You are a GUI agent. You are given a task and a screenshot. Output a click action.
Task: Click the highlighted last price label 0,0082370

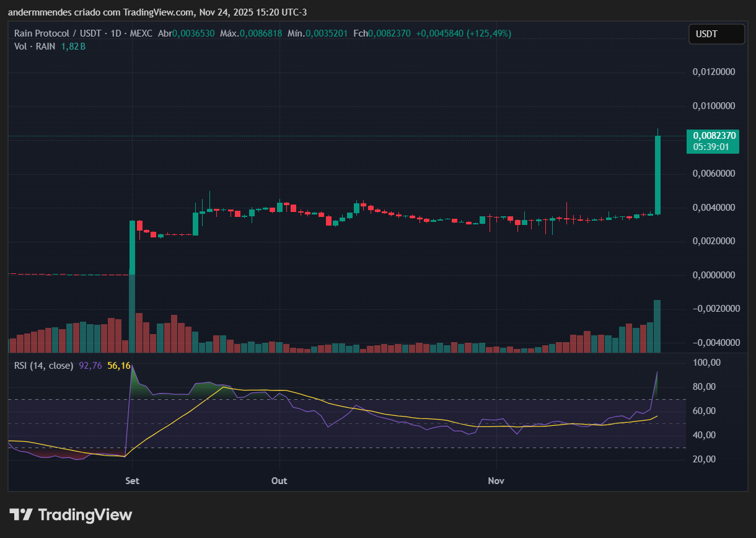pyautogui.click(x=713, y=134)
